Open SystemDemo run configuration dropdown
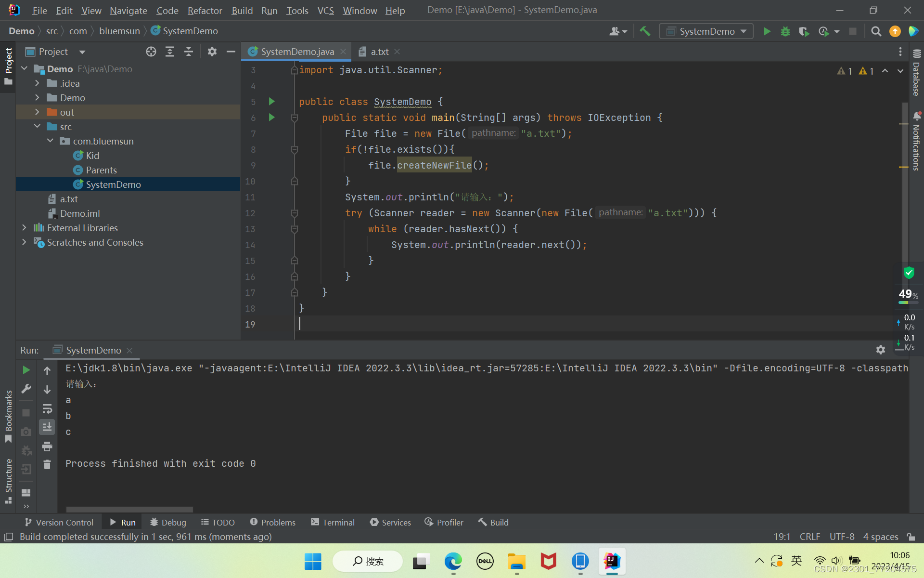Screen dimensions: 924x578 click(x=706, y=31)
